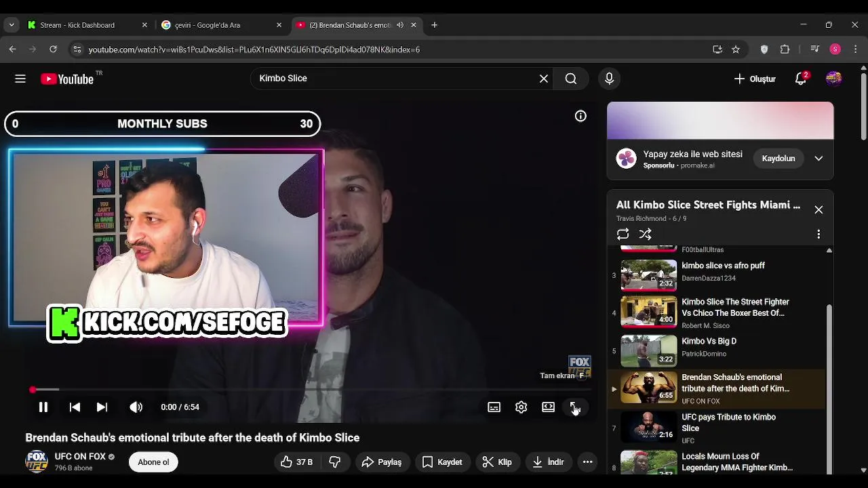Viewport: 868px width, 488px height.
Task: Close the Kimbo Slice playlist panel
Action: coord(818,209)
